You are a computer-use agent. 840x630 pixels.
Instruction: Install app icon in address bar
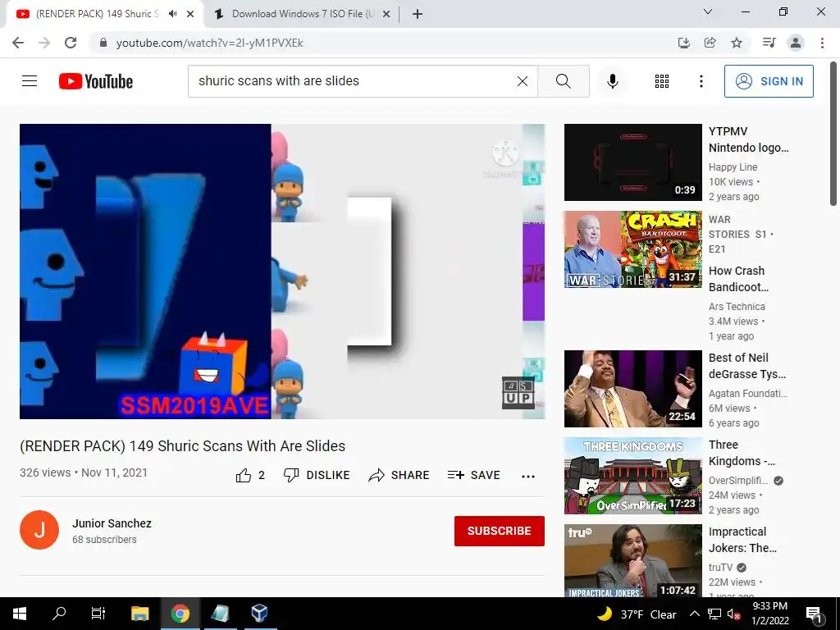683,43
